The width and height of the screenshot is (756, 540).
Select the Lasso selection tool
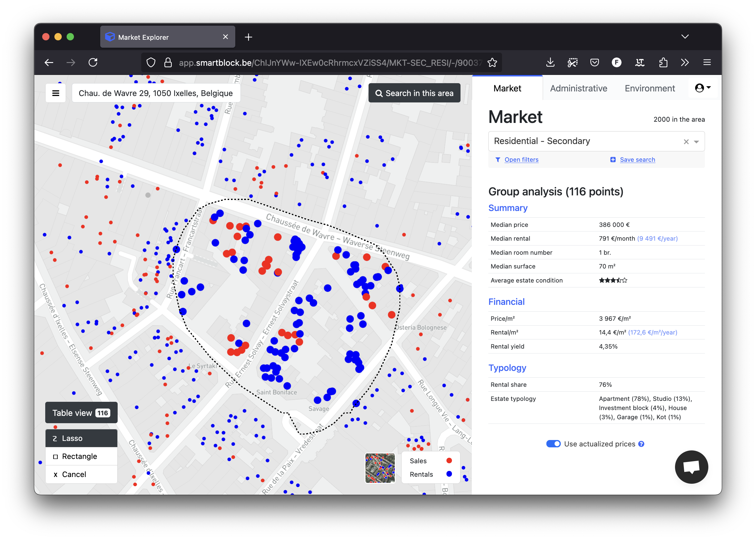pyautogui.click(x=81, y=438)
